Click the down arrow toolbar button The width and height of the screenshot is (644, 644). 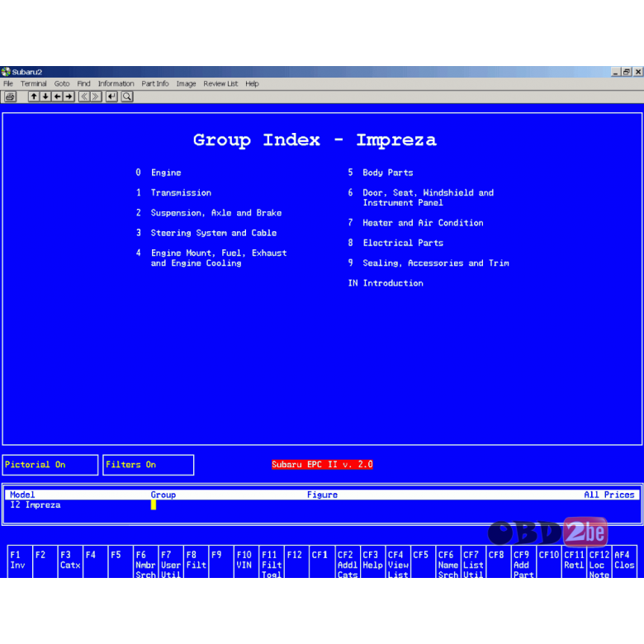pos(45,97)
